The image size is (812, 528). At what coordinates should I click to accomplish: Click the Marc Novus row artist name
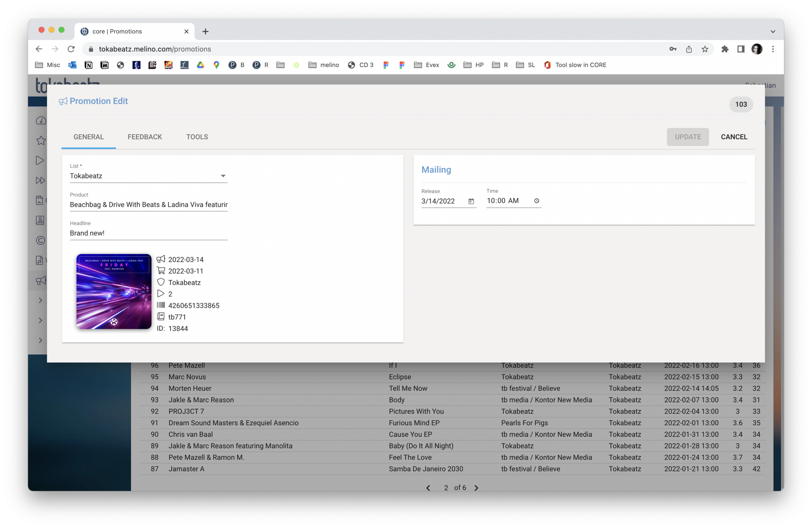[x=187, y=377]
